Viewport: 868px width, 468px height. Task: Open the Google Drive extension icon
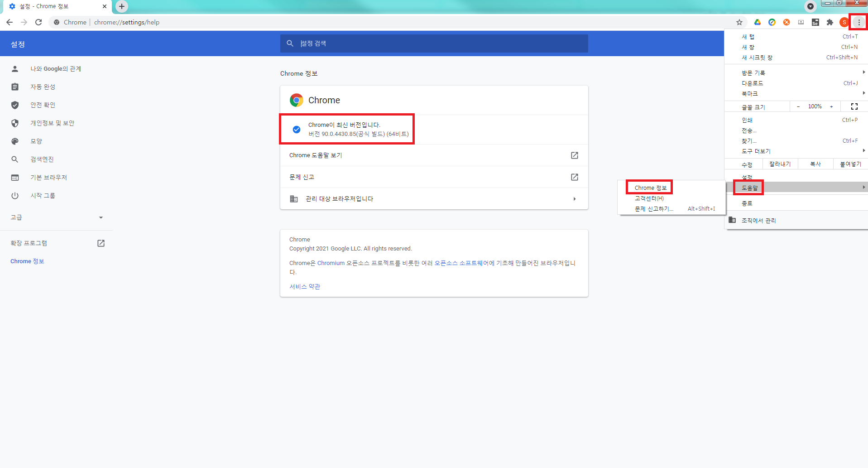(x=757, y=22)
